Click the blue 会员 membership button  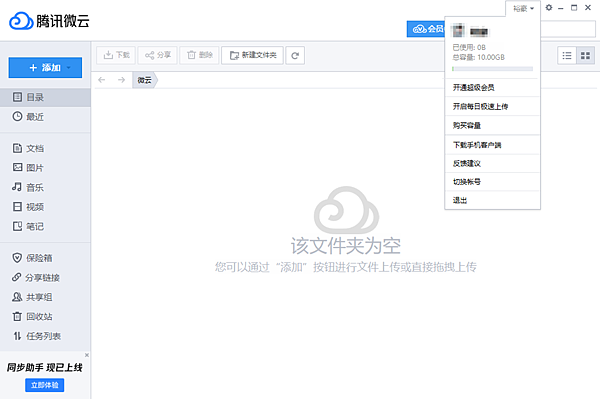tap(426, 29)
